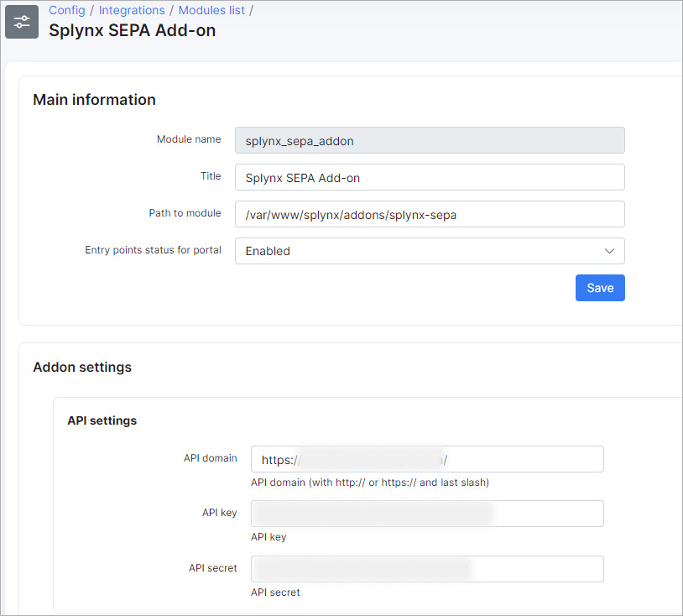Viewport: 683px width, 616px height.
Task: Open the Modules list breadcrumb link
Action: click(x=211, y=10)
